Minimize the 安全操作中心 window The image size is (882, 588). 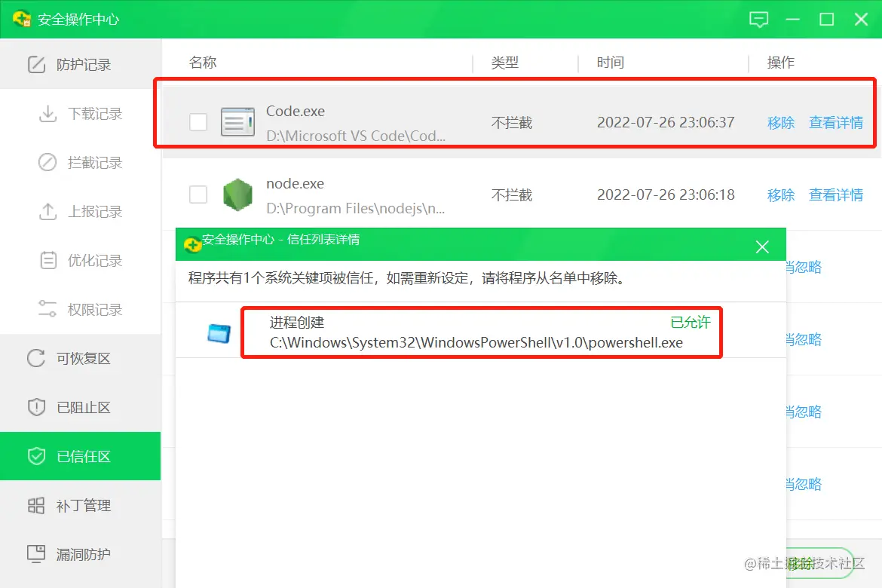pos(793,20)
